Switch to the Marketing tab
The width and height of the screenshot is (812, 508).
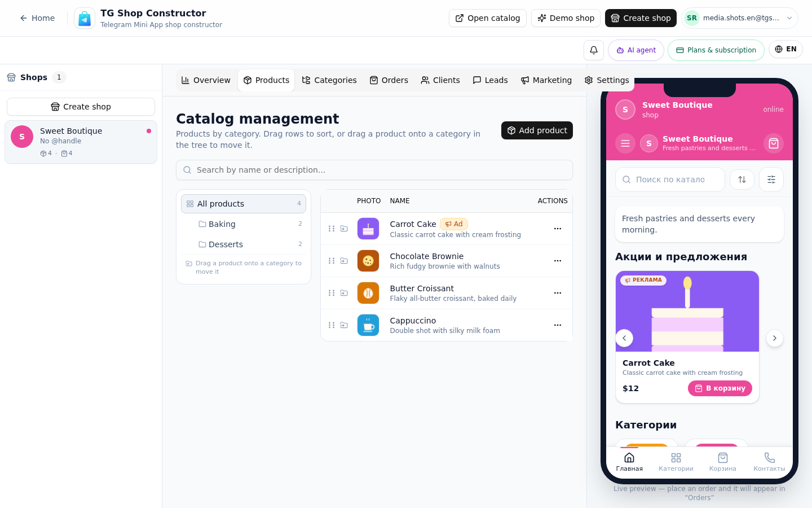pos(546,80)
